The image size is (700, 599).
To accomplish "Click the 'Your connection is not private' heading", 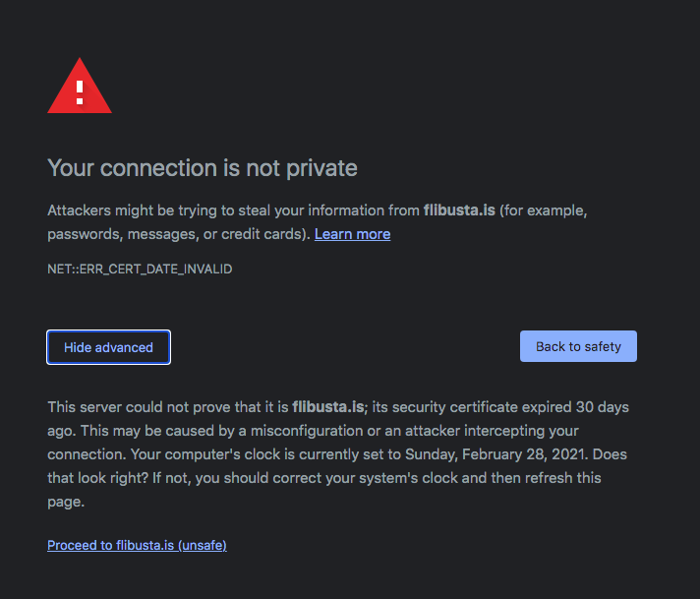I will pos(203,168).
